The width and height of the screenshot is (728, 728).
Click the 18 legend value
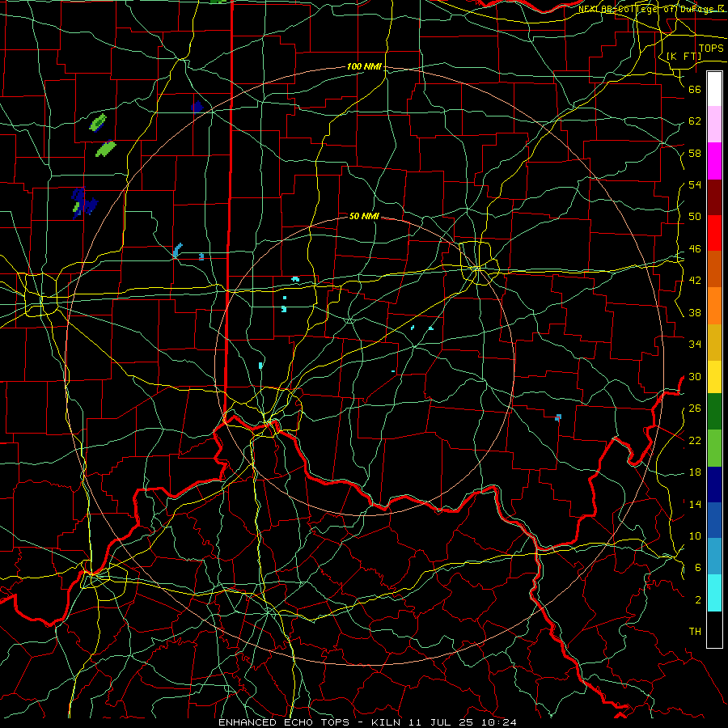point(695,472)
